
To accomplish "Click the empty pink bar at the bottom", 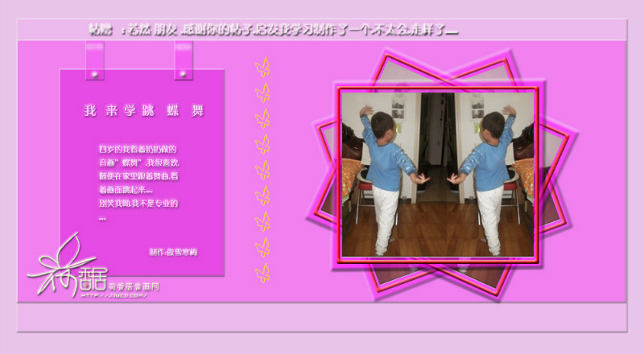I will 322,318.
